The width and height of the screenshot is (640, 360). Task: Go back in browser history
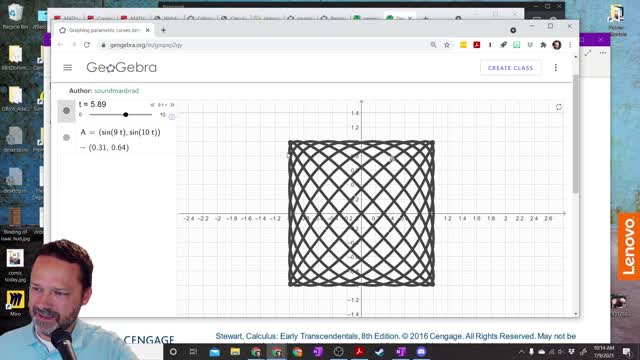click(x=60, y=45)
